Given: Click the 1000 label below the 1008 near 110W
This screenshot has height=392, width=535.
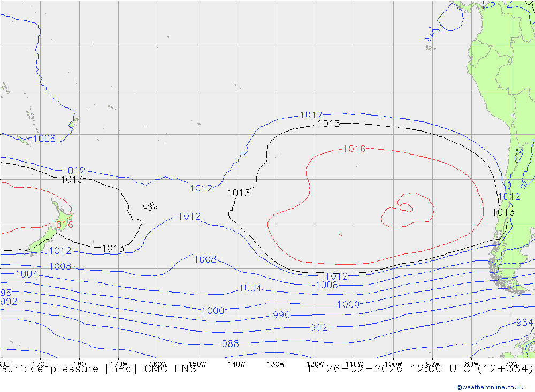Looking at the screenshot, I should click(x=348, y=305).
